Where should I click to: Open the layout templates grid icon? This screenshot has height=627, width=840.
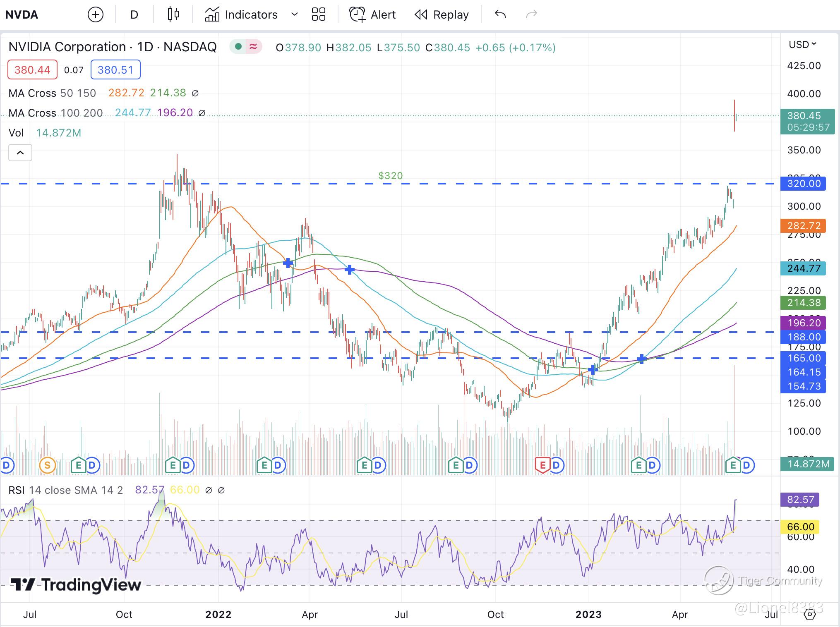pyautogui.click(x=319, y=15)
